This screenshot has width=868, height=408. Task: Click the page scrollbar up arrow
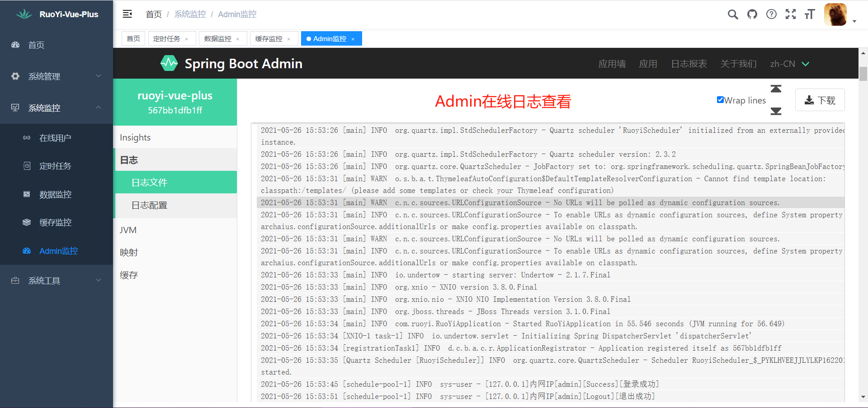(x=863, y=52)
